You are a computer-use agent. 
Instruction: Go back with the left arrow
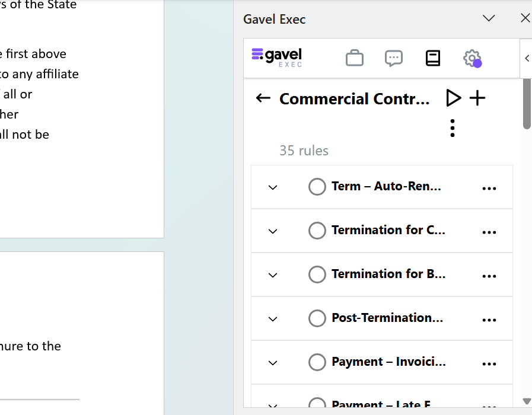(x=263, y=98)
